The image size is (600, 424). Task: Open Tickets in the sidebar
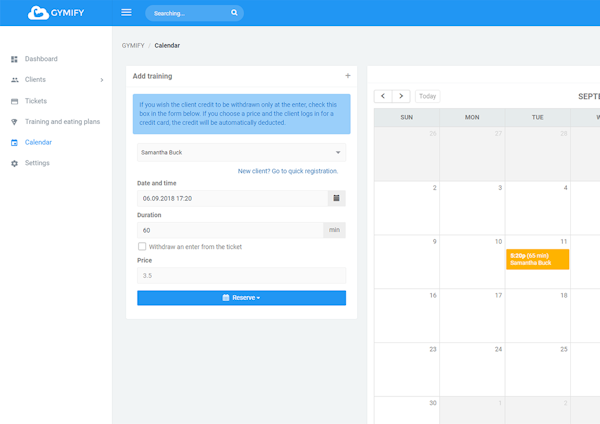(x=36, y=101)
